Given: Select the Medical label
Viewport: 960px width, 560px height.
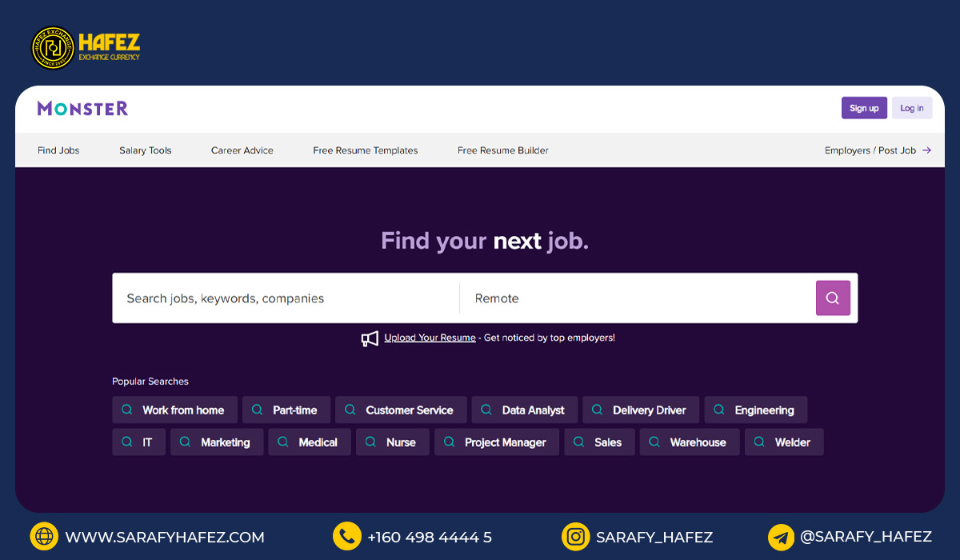Looking at the screenshot, I should (318, 442).
